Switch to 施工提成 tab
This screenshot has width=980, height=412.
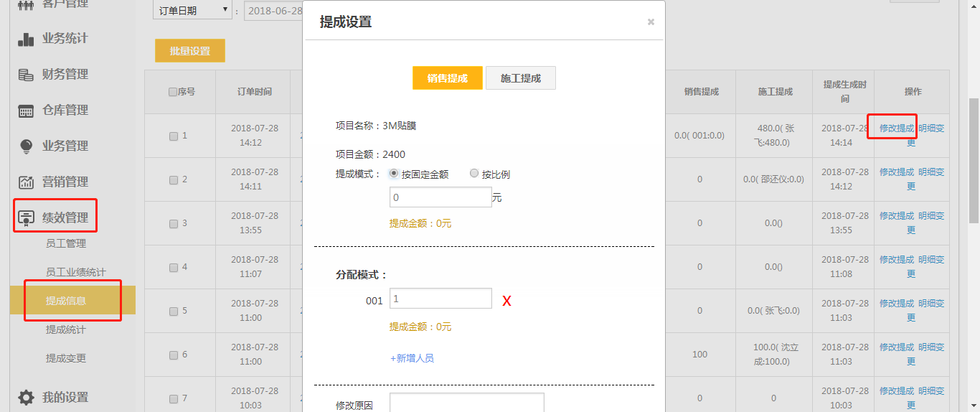click(x=520, y=78)
